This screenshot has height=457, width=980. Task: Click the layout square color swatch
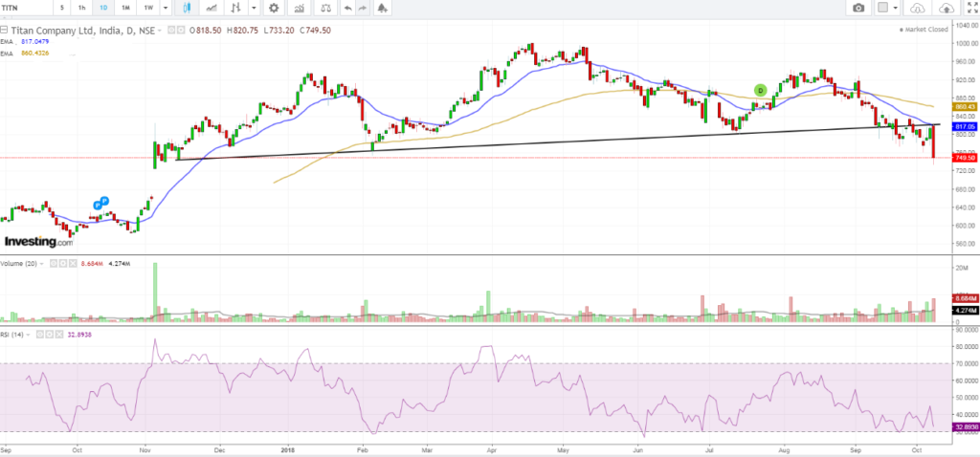click(x=882, y=8)
